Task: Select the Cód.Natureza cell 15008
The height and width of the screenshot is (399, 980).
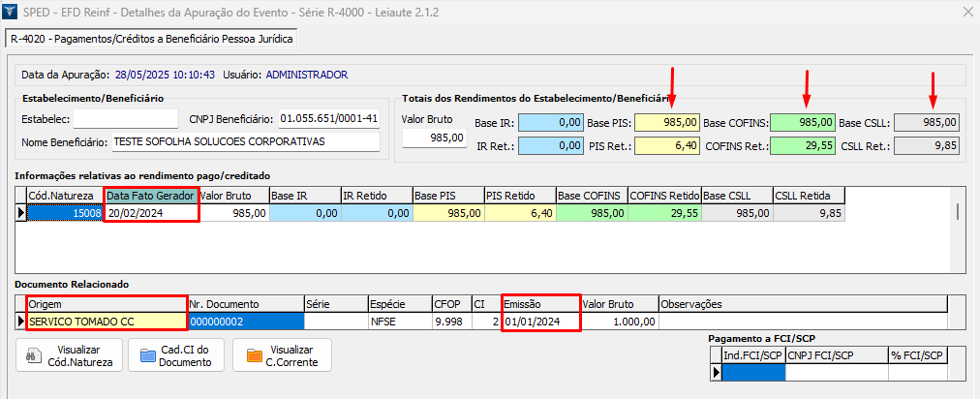Action: click(x=64, y=213)
